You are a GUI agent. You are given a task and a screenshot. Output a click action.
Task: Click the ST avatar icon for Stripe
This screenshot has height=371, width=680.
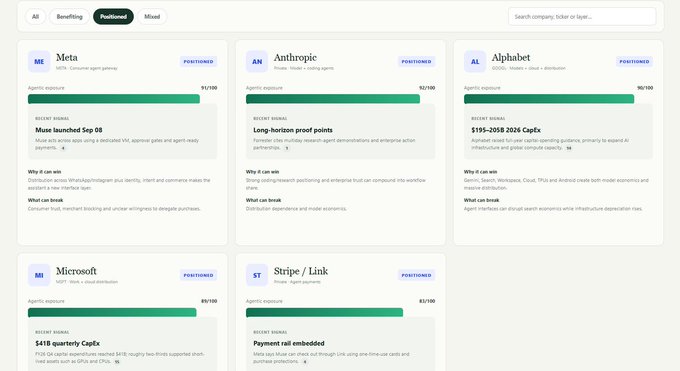coord(257,275)
